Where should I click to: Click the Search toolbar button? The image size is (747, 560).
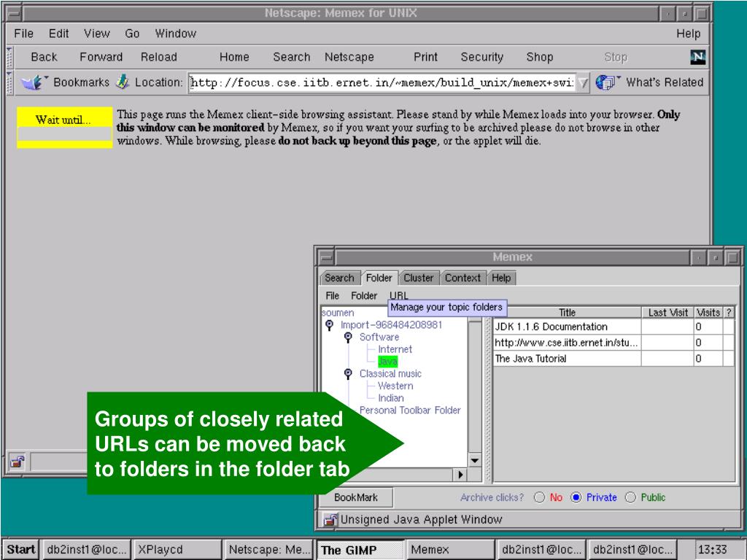coord(292,57)
